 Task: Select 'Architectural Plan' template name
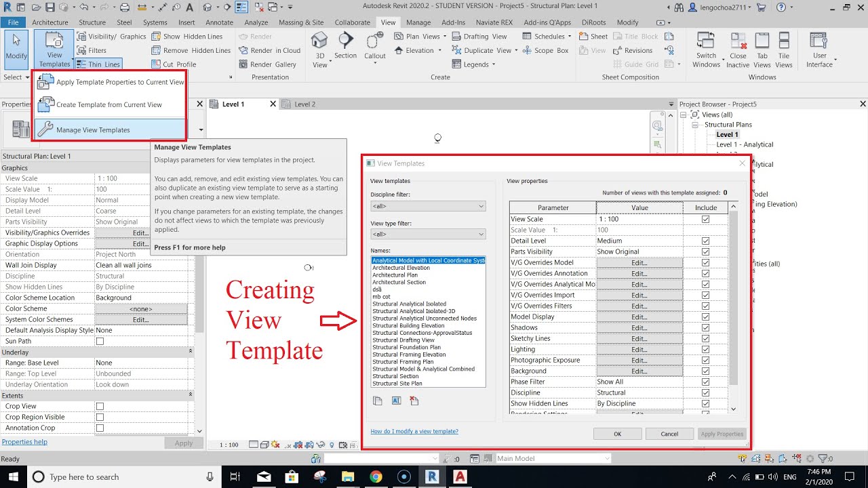pyautogui.click(x=395, y=275)
